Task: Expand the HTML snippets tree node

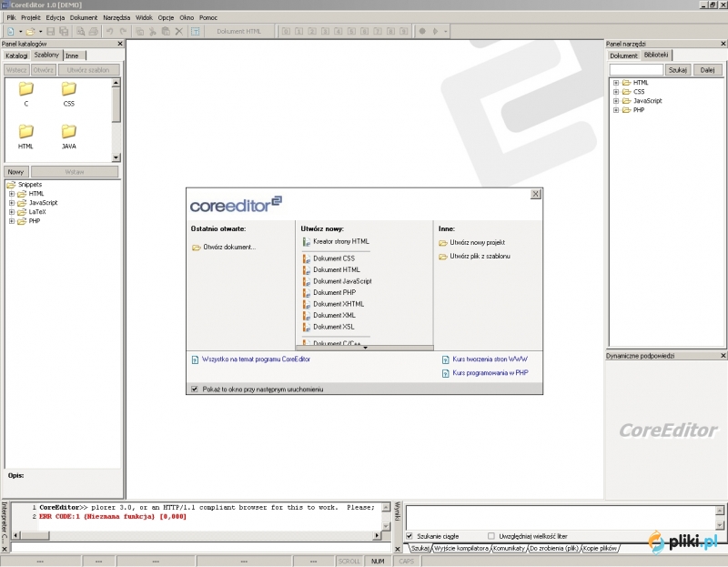Action: (x=12, y=194)
